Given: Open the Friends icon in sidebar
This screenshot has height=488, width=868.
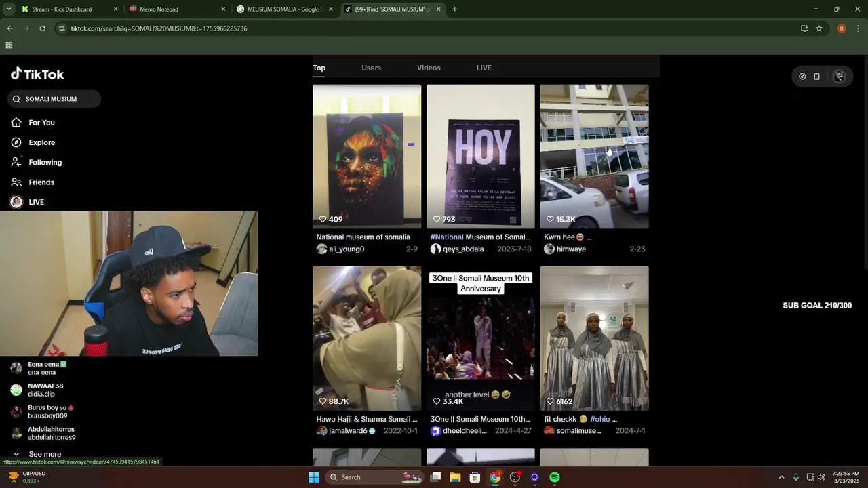Looking at the screenshot, I should click(16, 182).
